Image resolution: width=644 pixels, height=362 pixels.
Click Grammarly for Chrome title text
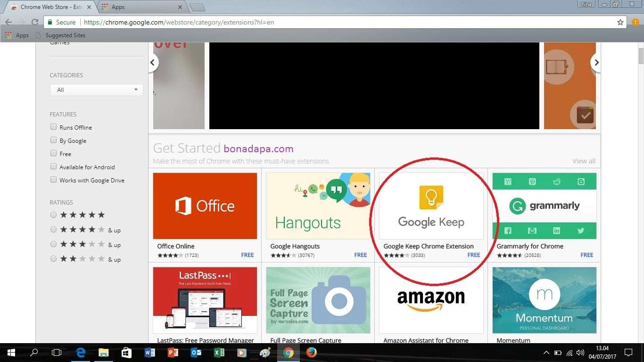pyautogui.click(x=530, y=246)
